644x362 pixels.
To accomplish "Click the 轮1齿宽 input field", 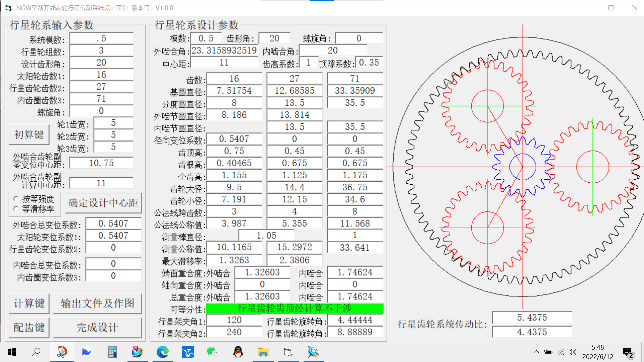I will (x=113, y=123).
